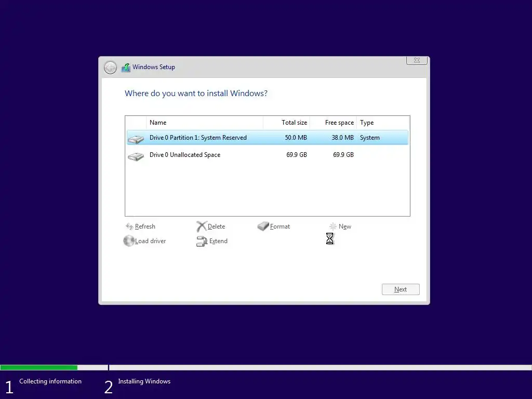Screen dimensions: 532x399
Task: Click the Load driver disc icon
Action: [129, 241]
